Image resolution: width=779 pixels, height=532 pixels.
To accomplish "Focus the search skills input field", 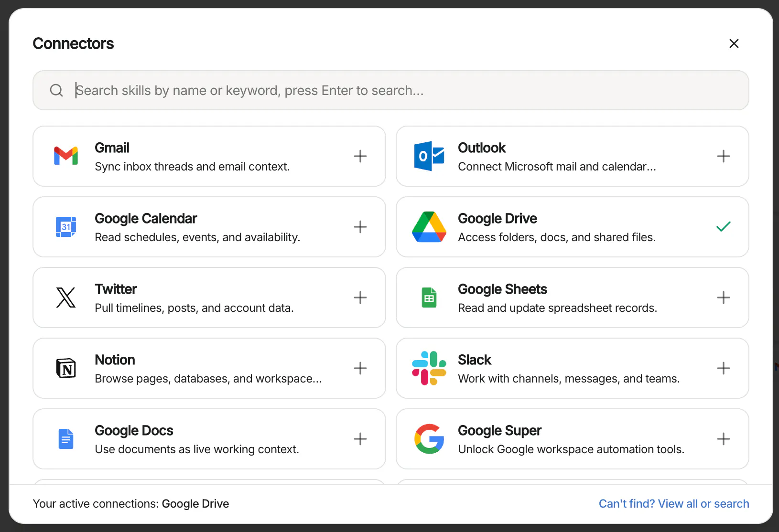I will [391, 90].
